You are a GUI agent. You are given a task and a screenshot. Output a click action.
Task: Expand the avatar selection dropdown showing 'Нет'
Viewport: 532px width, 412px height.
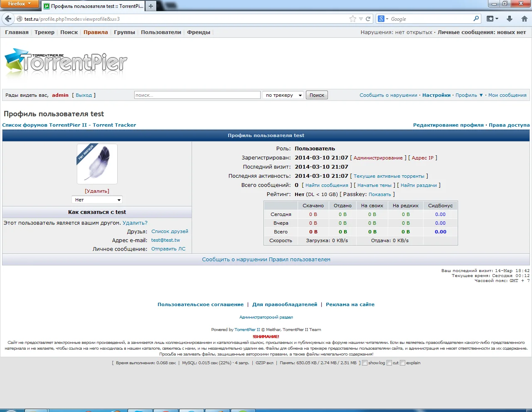click(97, 200)
